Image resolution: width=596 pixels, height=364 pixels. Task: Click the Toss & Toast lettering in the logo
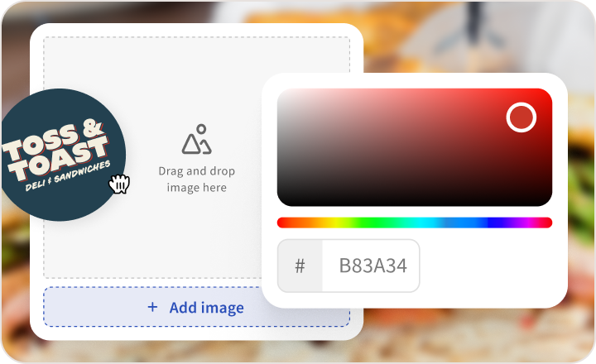tap(56, 151)
